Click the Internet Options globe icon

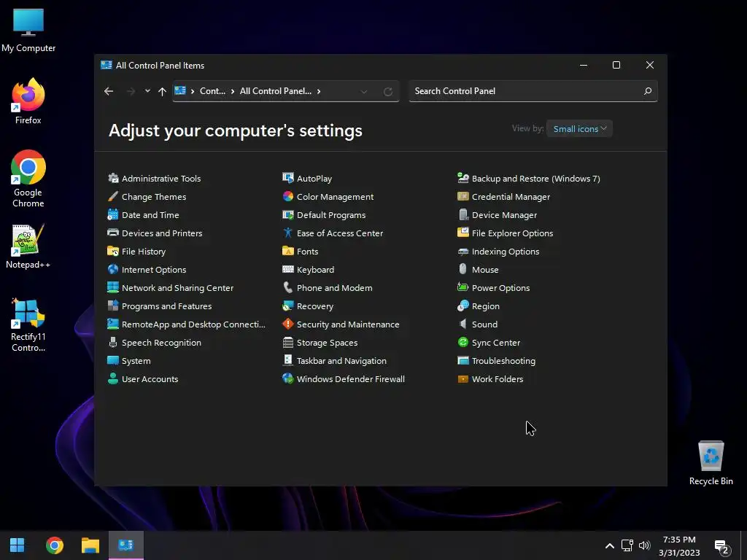(x=113, y=270)
